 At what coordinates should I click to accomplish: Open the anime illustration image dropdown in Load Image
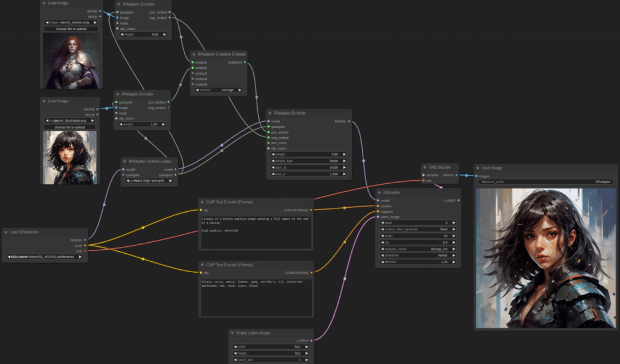point(69,121)
